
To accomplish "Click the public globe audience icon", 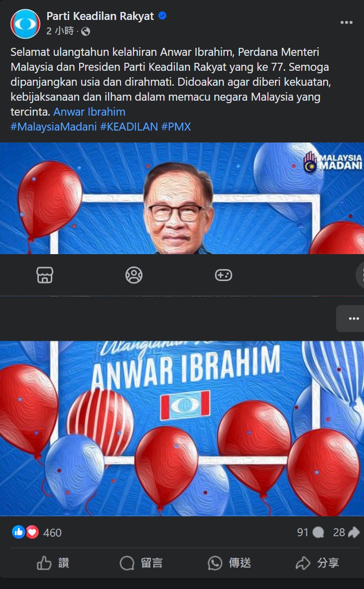I will [x=86, y=31].
